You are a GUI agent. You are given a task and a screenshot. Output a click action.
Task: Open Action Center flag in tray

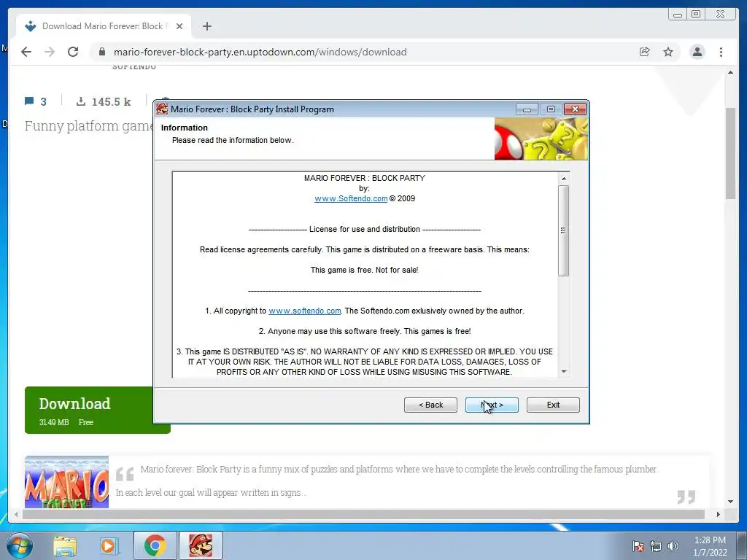(x=638, y=546)
